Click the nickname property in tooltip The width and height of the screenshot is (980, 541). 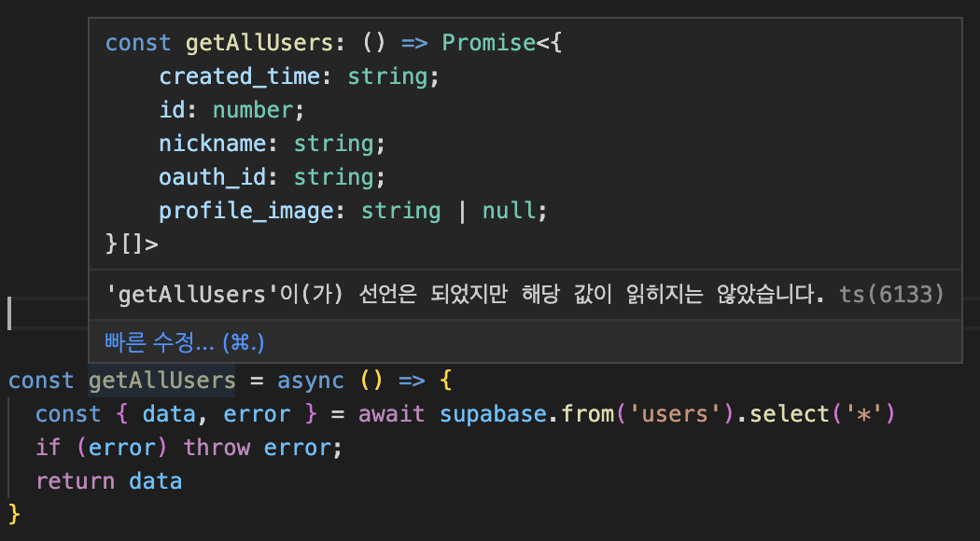(x=213, y=144)
